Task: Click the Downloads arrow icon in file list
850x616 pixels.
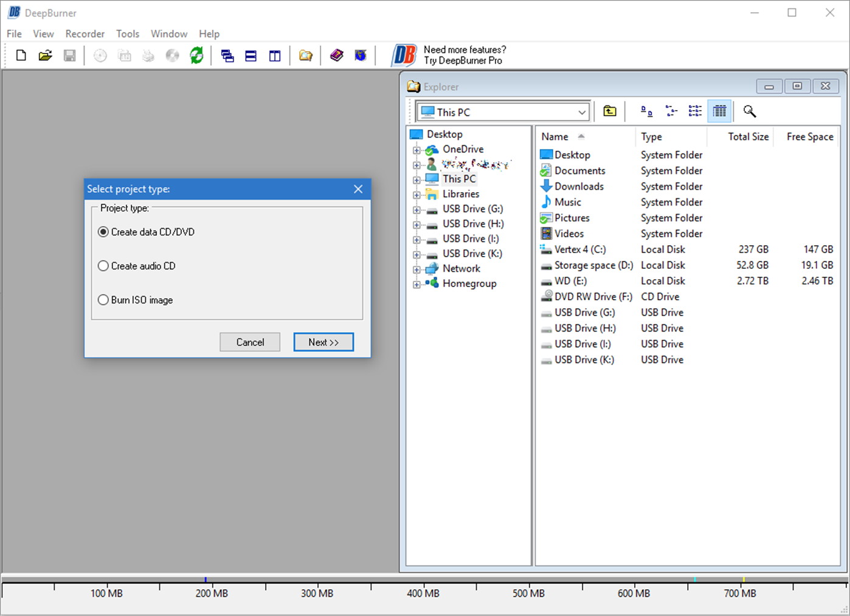Action: click(x=546, y=186)
